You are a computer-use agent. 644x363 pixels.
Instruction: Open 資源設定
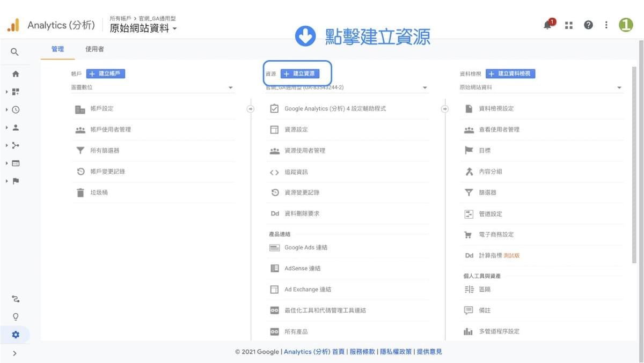point(348,130)
